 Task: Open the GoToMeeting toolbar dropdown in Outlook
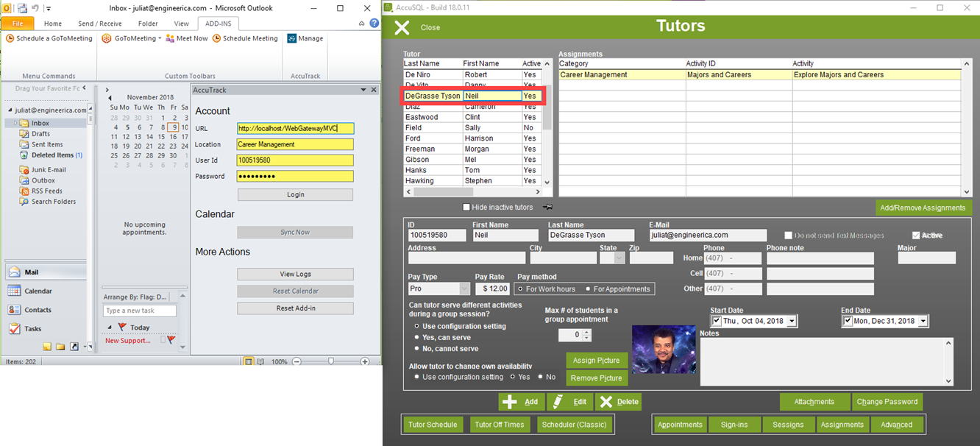[x=160, y=38]
